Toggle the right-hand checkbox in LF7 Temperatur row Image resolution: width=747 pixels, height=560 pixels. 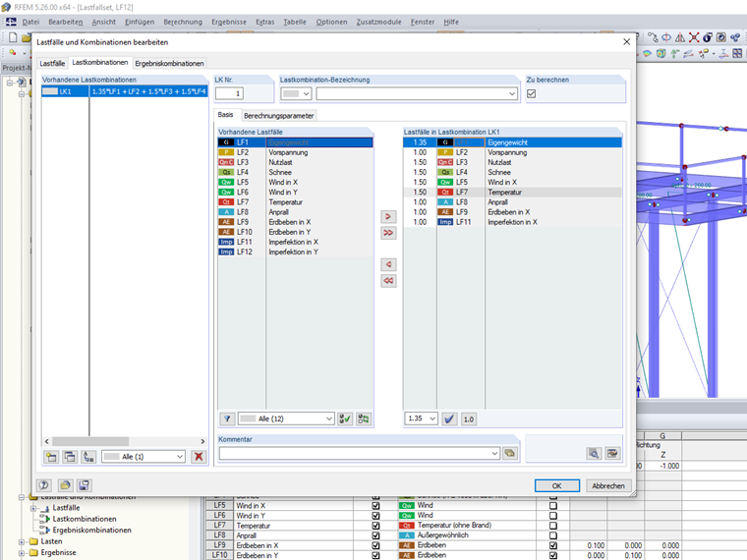click(553, 526)
